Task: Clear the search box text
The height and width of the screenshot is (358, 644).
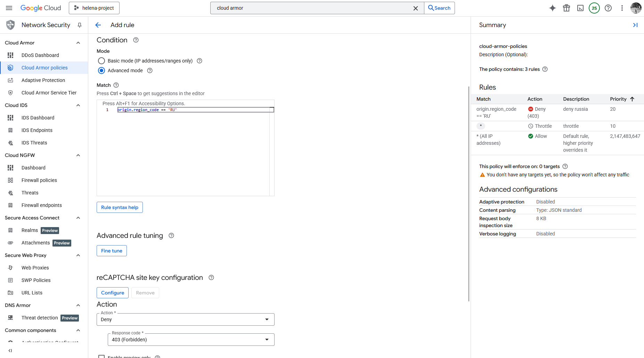Action: point(415,8)
